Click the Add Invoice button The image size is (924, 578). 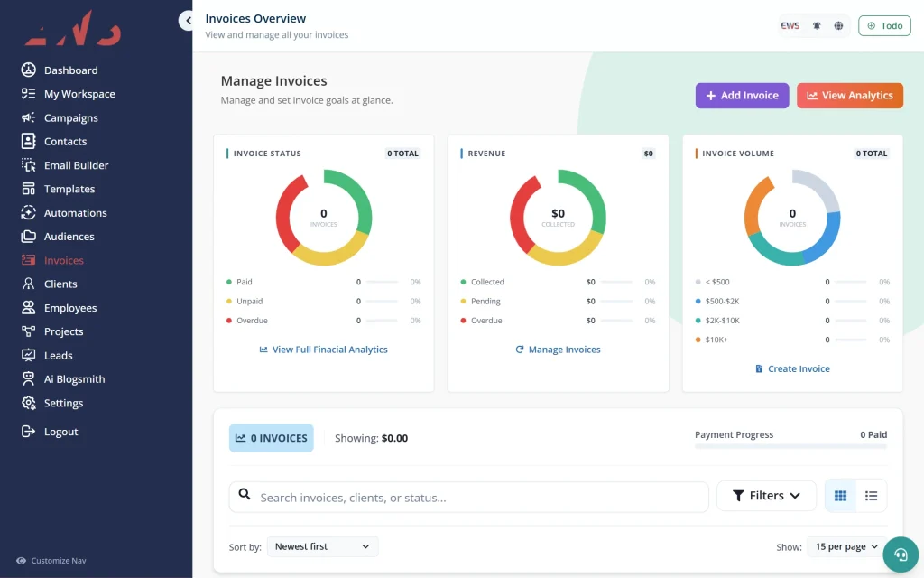pyautogui.click(x=742, y=96)
